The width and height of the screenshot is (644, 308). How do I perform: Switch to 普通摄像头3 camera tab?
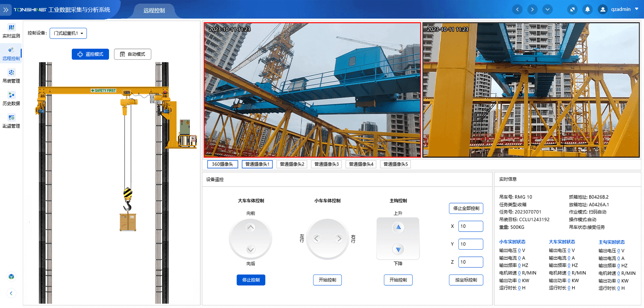(326, 164)
